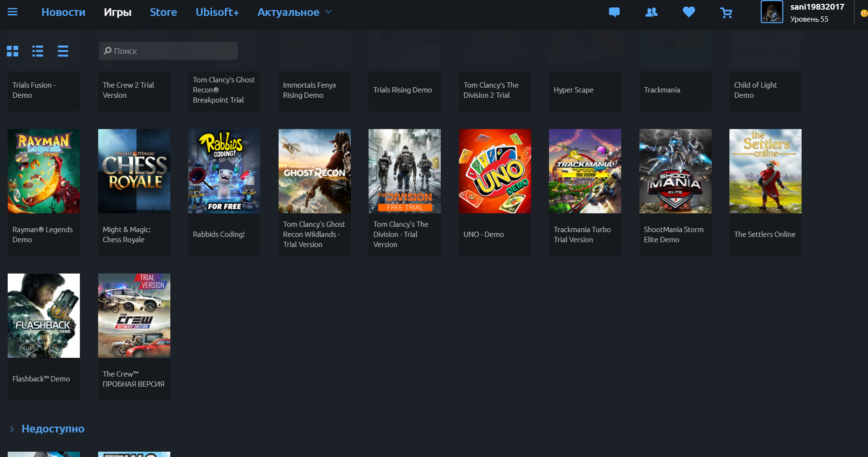This screenshot has width=868, height=457.
Task: Open the chat messages panel
Action: pyautogui.click(x=614, y=13)
